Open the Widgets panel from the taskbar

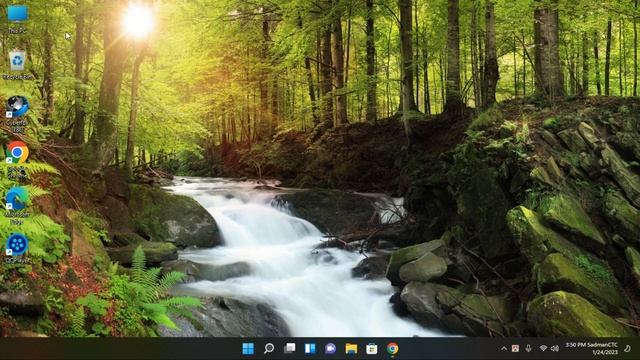[310, 349]
